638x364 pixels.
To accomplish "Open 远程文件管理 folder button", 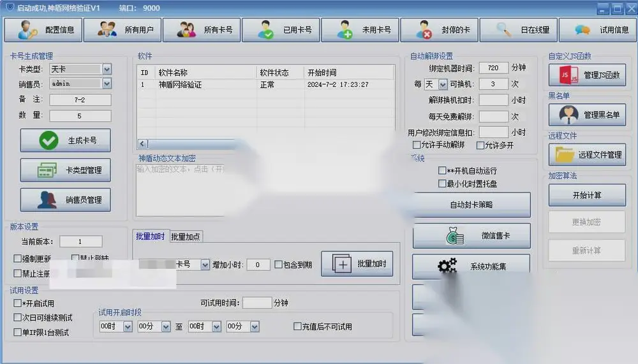I will [x=587, y=154].
